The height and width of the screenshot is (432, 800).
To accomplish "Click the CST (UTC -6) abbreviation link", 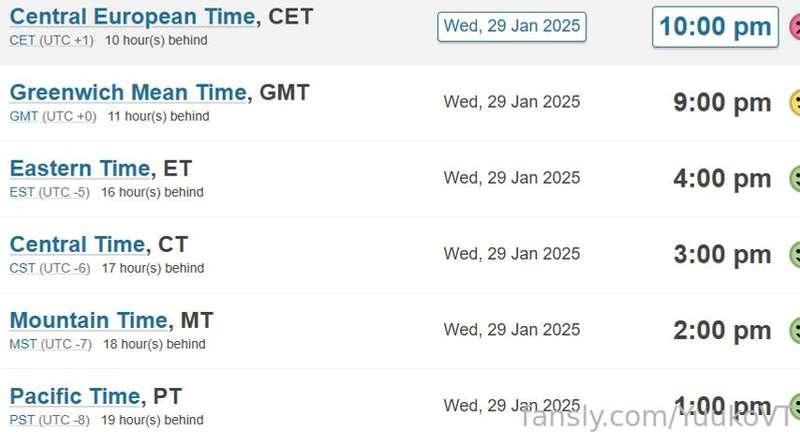I will [49, 269].
